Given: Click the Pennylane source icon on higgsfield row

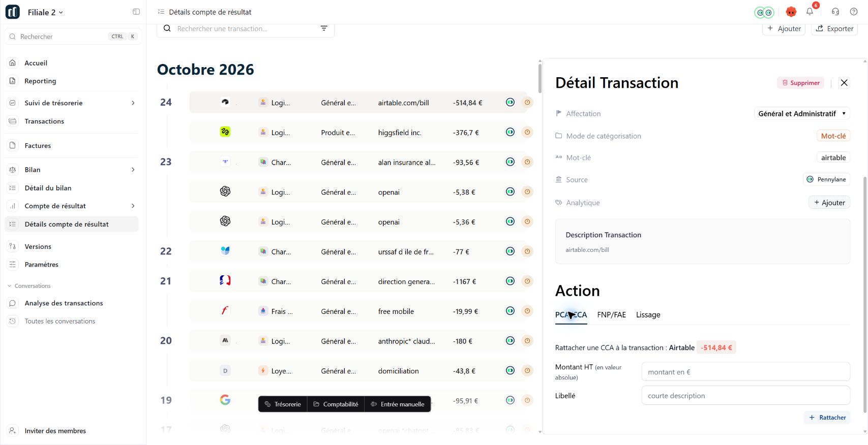Looking at the screenshot, I should point(510,132).
